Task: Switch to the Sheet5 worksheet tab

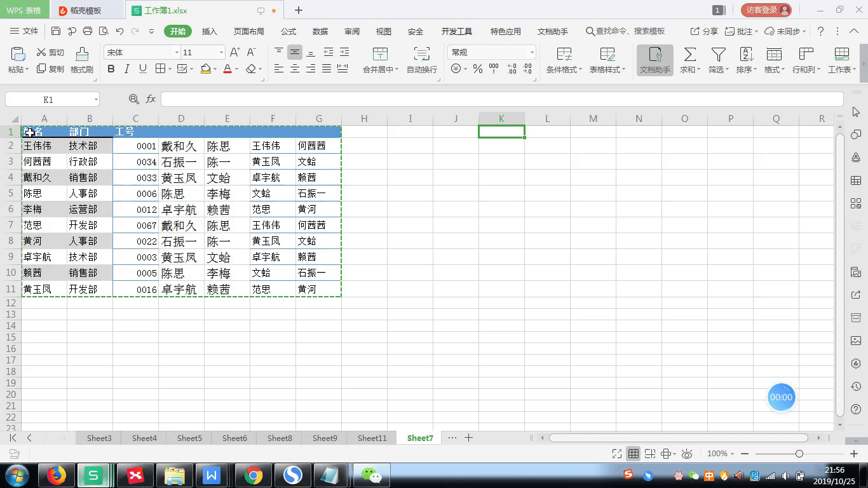Action: point(189,438)
